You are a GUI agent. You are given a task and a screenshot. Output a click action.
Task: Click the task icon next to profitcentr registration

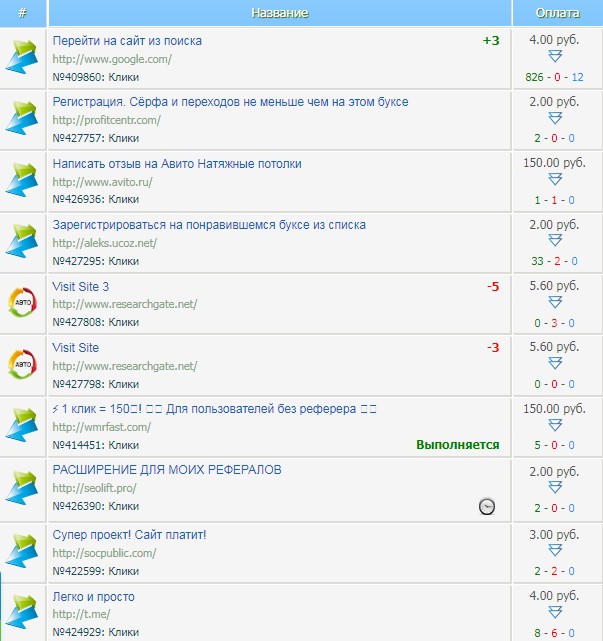[x=23, y=119]
